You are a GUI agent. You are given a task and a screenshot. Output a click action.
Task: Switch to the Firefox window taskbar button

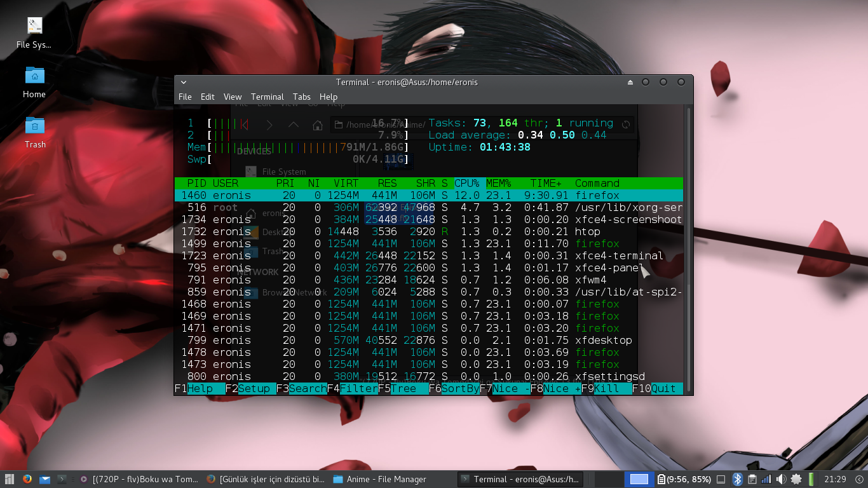tap(266, 479)
